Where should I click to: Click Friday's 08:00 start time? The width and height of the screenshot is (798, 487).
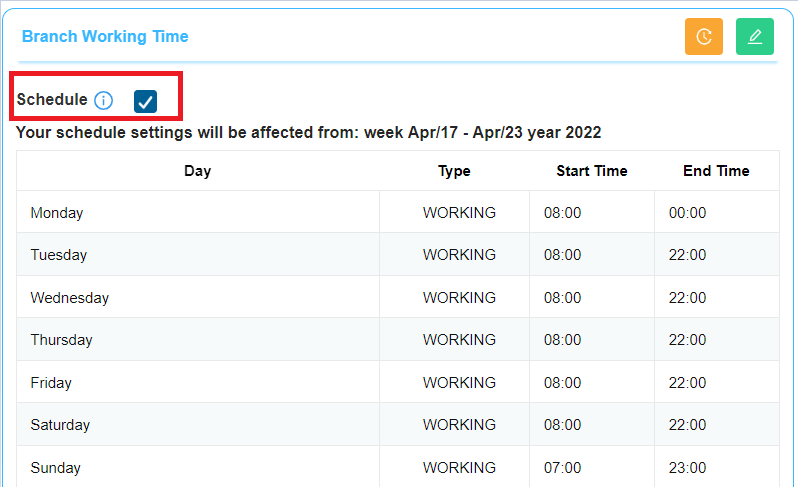point(562,383)
